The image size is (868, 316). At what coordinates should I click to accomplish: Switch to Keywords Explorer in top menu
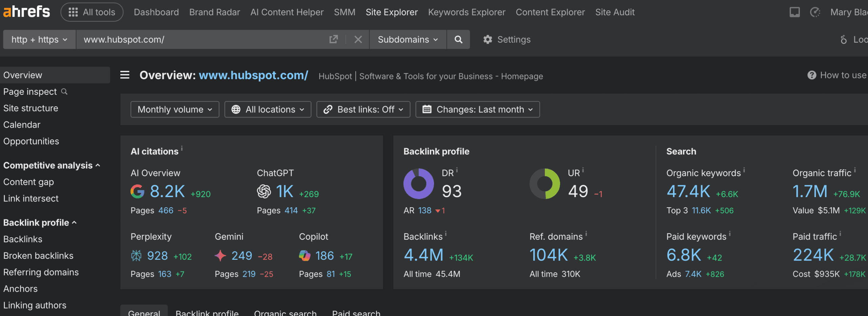(467, 12)
